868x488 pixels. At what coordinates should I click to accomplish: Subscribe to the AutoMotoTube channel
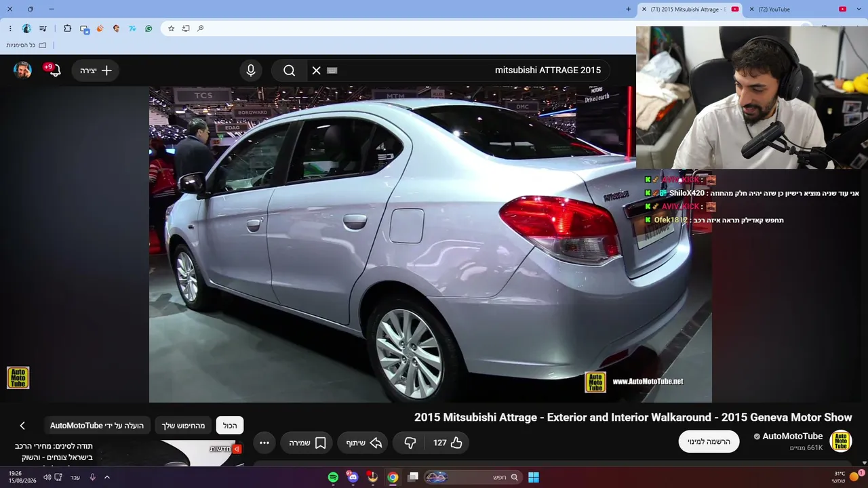pos(709,441)
